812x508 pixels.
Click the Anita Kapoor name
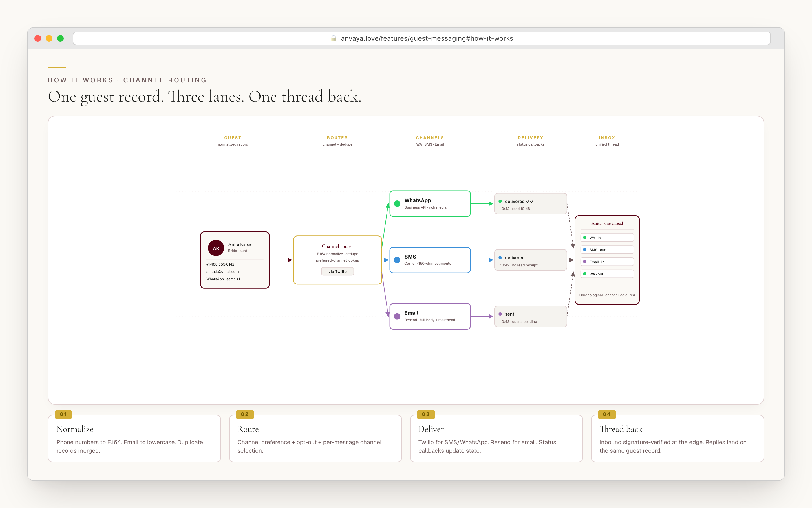241,244
